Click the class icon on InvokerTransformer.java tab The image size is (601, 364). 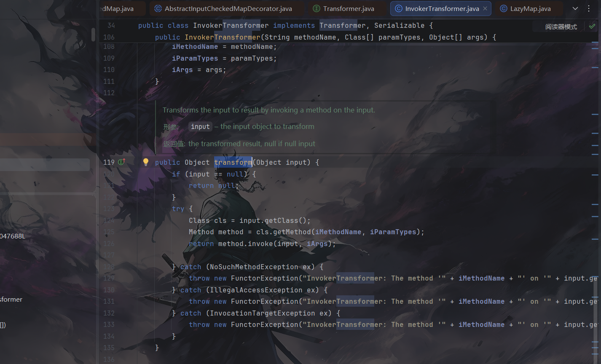398,8
